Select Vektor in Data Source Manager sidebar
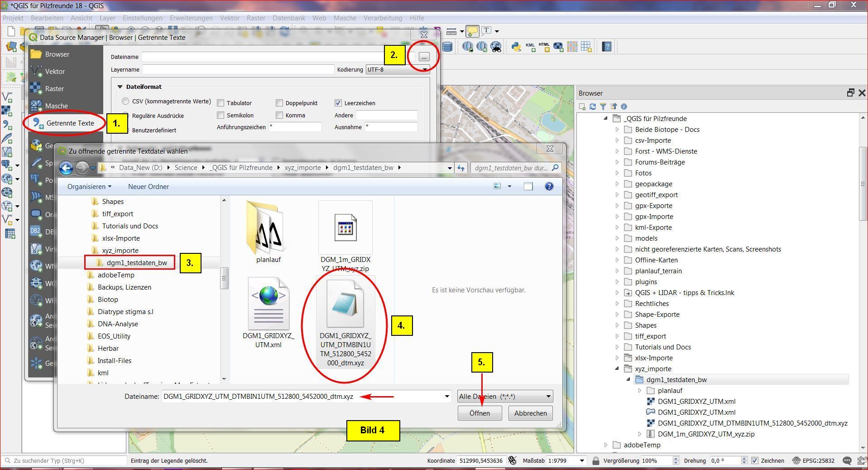The image size is (868, 470). point(55,72)
